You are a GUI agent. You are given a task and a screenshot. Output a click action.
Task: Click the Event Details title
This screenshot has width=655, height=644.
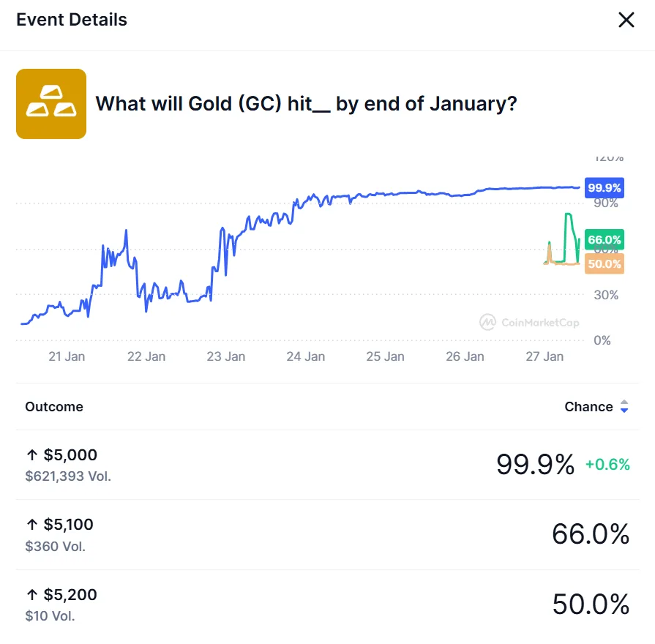pyautogui.click(x=71, y=20)
